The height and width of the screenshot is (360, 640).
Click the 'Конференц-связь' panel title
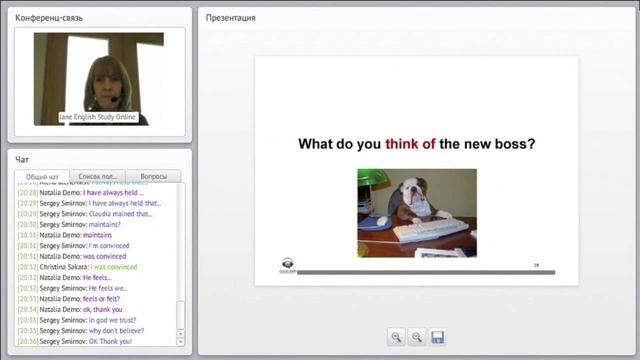[49, 18]
